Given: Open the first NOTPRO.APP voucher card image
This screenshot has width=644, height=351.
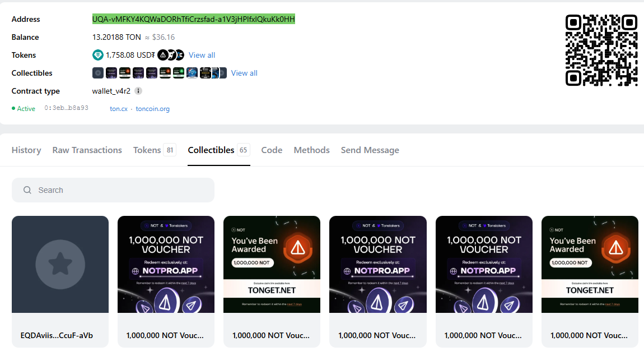Looking at the screenshot, I should point(166,264).
